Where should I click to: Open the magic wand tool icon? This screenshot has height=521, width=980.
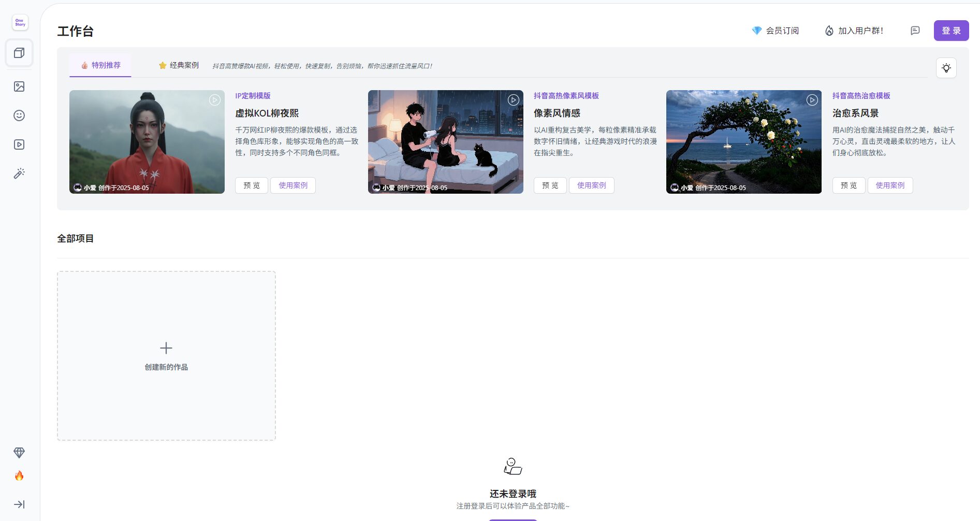tap(19, 173)
